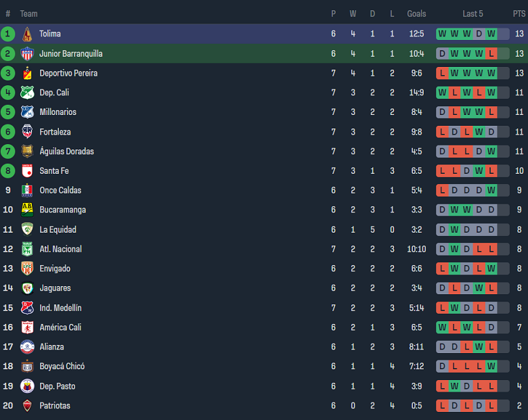Image resolution: width=528 pixels, height=420 pixels.
Task: Click the Santa Fe crest icon
Action: click(x=27, y=171)
